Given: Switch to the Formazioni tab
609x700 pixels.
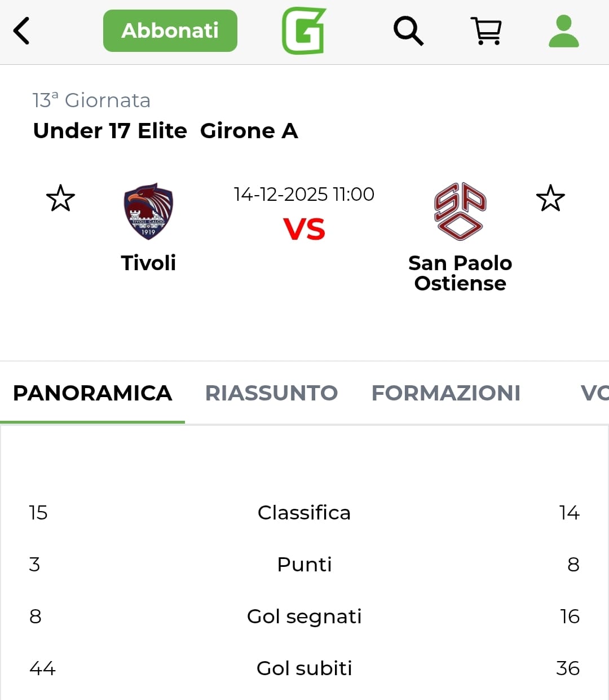Looking at the screenshot, I should (445, 393).
